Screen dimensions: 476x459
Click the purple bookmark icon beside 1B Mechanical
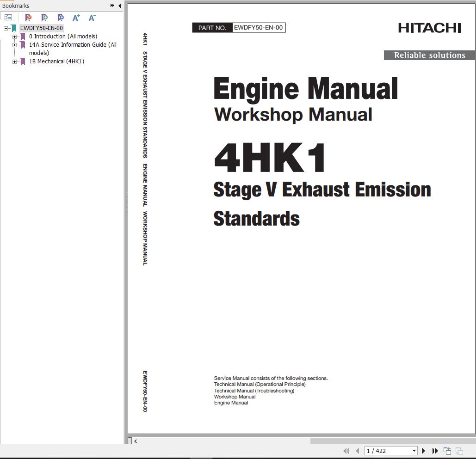click(x=23, y=61)
